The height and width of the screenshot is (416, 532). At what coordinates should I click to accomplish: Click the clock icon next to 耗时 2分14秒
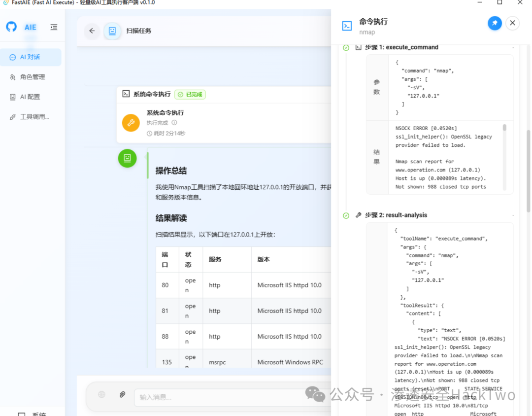tap(149, 134)
